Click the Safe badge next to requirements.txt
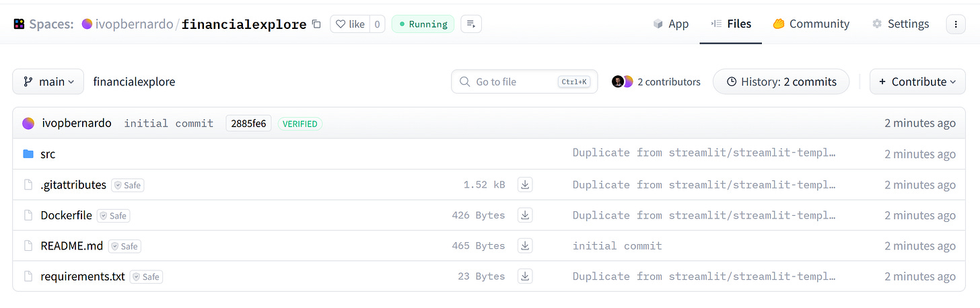The width and height of the screenshot is (980, 308). (146, 277)
